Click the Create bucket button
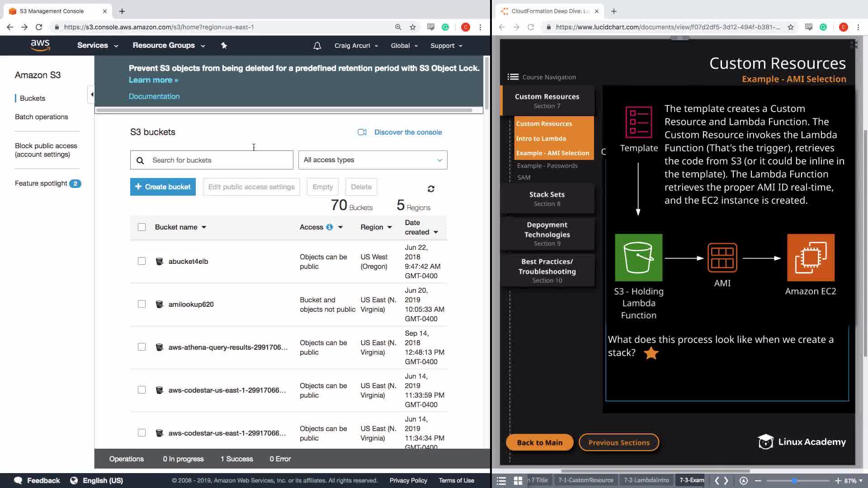The image size is (868, 488). click(x=163, y=187)
